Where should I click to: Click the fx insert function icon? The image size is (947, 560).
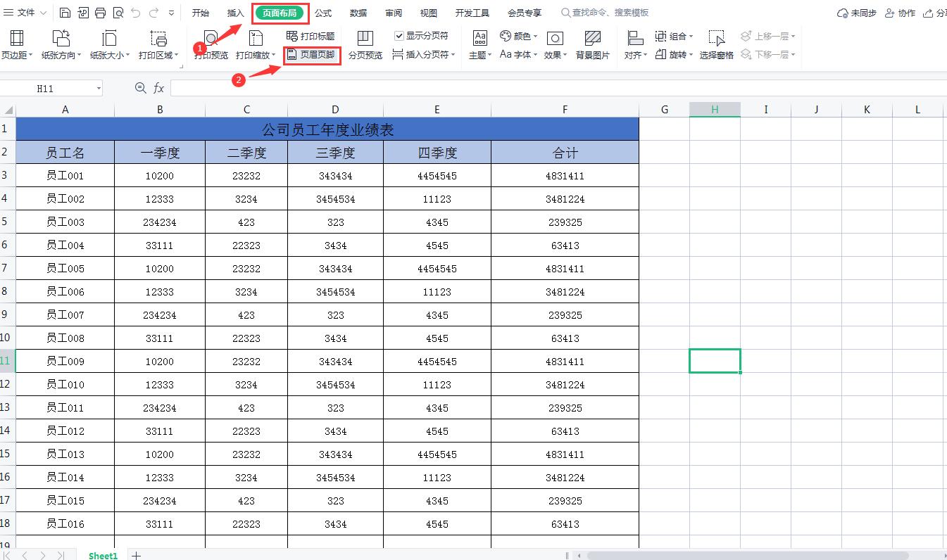click(159, 88)
